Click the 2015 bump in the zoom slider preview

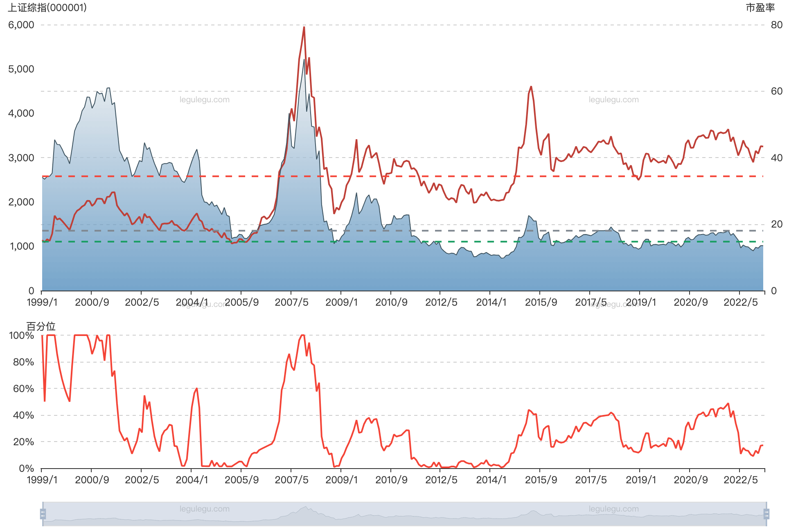[533, 512]
